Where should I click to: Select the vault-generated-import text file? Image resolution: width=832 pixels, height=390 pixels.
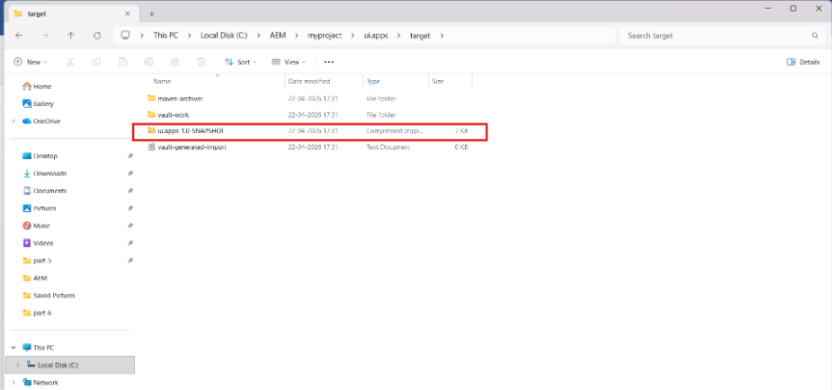[187, 148]
